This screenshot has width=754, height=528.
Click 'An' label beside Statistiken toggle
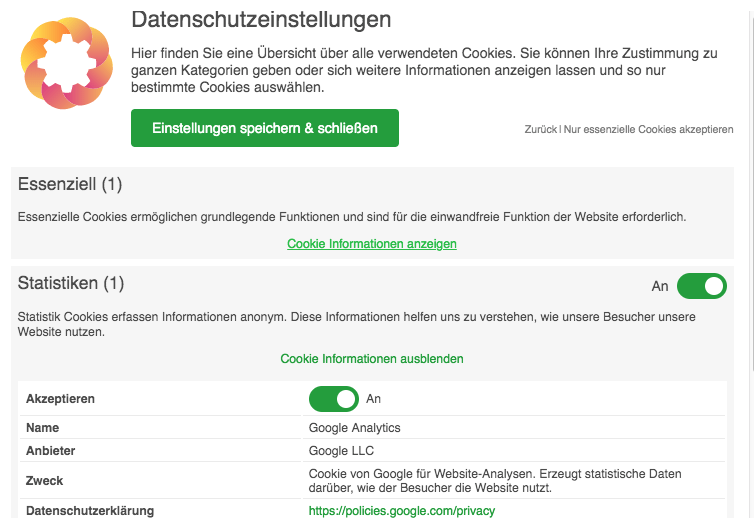(660, 287)
